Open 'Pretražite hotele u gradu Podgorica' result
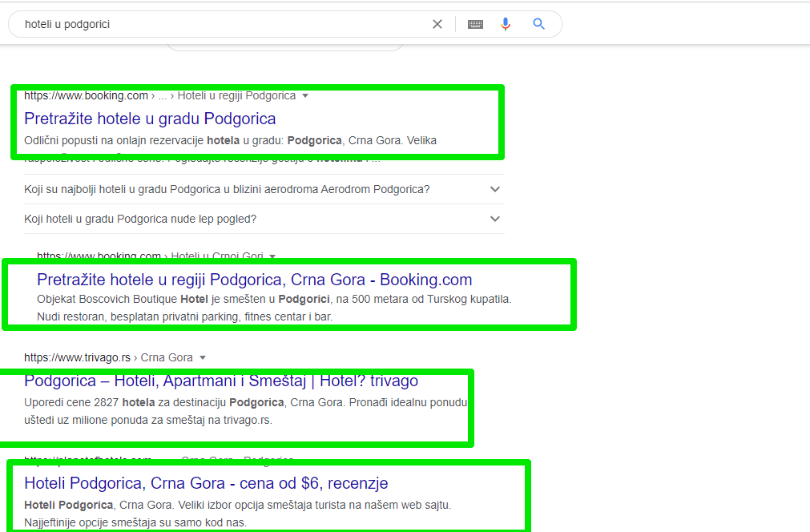The height and width of the screenshot is (532, 810). point(150,119)
